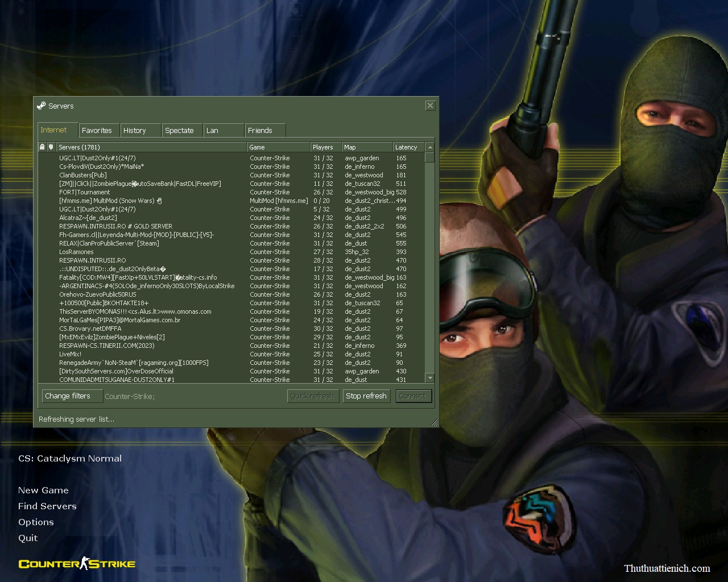This screenshot has height=582, width=728.
Task: Click the Steam wrench logo in Servers titlebar
Action: click(x=42, y=106)
